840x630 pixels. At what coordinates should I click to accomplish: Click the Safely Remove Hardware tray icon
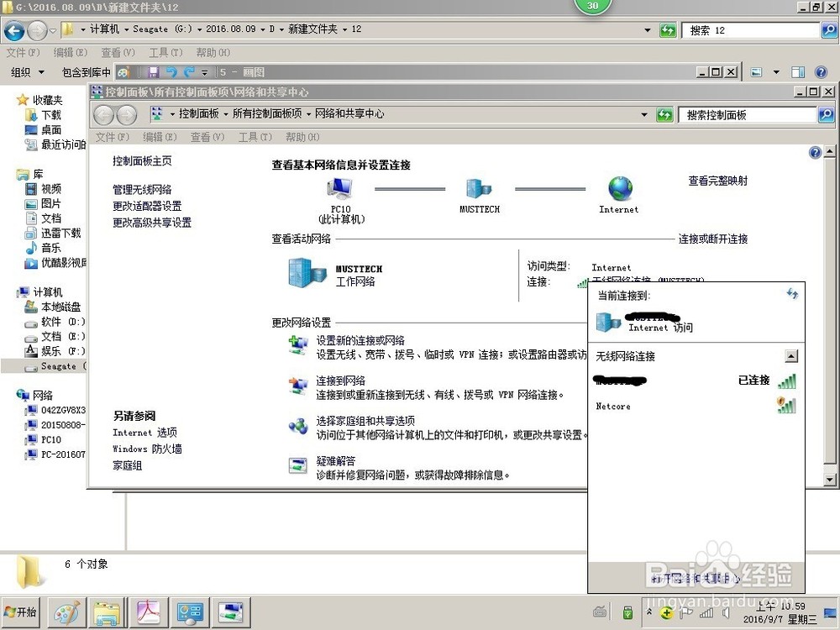click(629, 612)
